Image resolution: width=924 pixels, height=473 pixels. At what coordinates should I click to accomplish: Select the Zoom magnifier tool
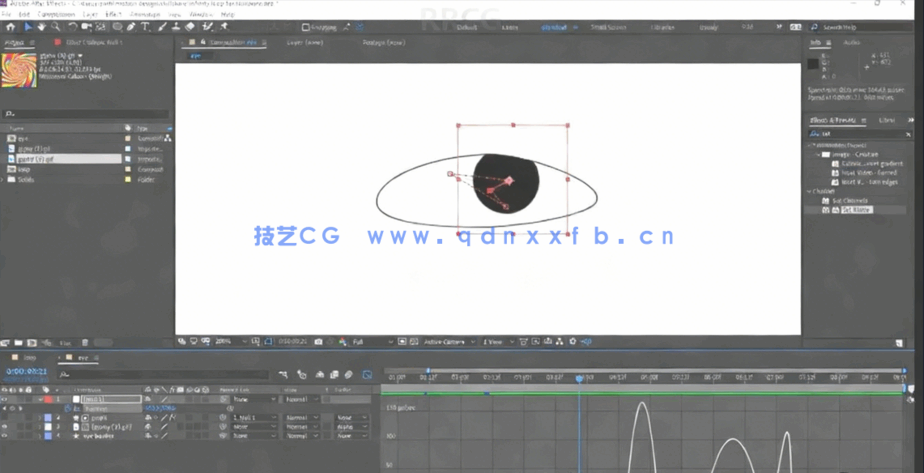(x=55, y=27)
